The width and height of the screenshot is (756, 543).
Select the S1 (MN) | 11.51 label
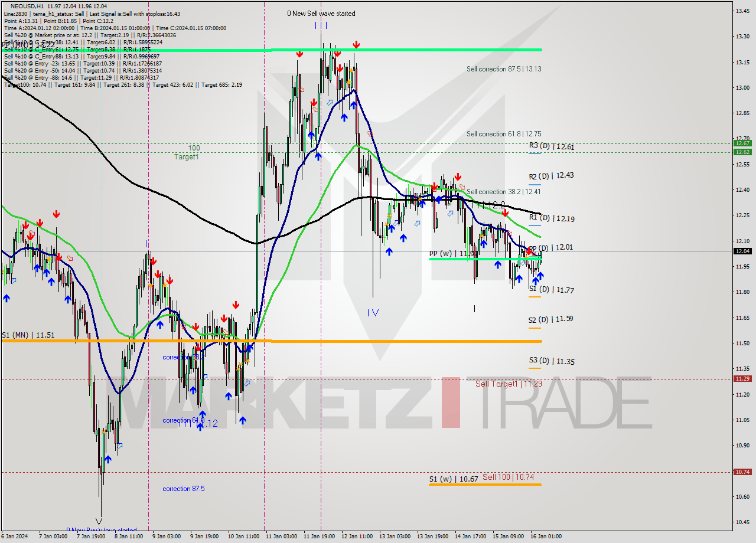click(28, 335)
